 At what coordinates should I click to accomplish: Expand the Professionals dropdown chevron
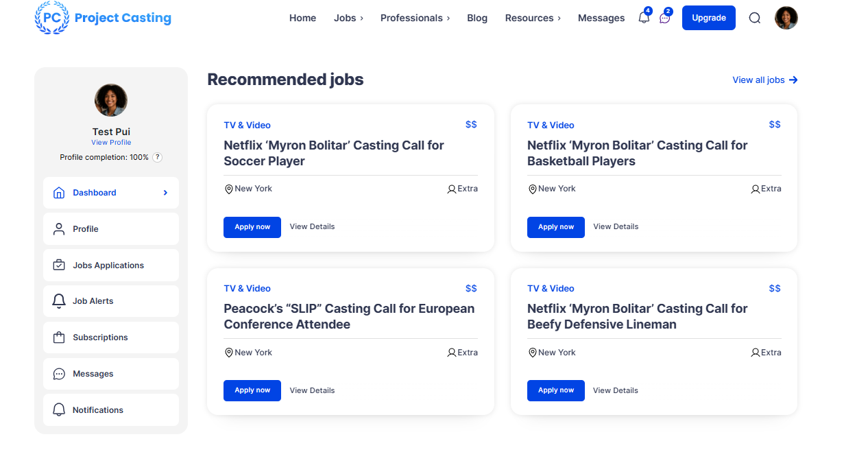(x=448, y=19)
